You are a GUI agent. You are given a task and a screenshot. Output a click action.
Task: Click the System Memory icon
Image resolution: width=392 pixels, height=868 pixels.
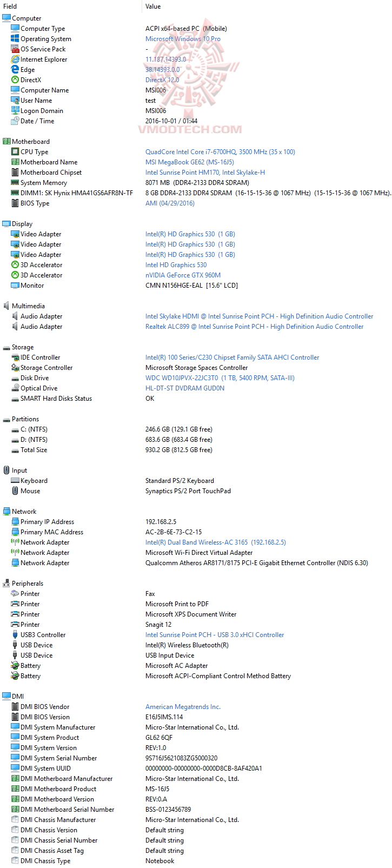[15, 182]
